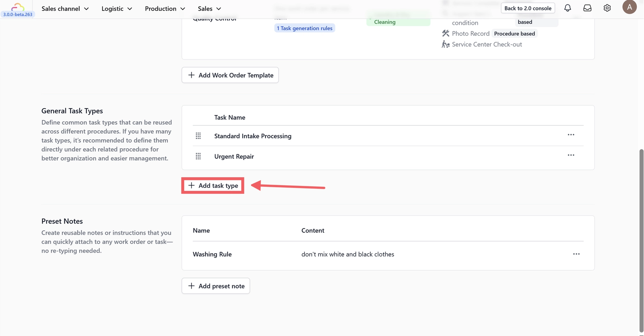This screenshot has width=644, height=336.
Task: Click the 1 Task generation rules tag
Action: 305,28
